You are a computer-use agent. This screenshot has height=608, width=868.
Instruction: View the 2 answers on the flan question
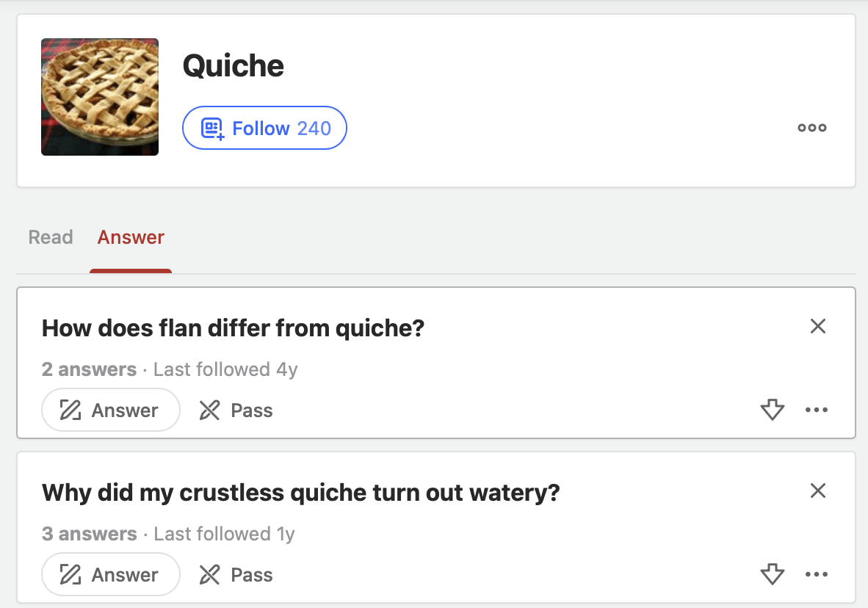(89, 369)
